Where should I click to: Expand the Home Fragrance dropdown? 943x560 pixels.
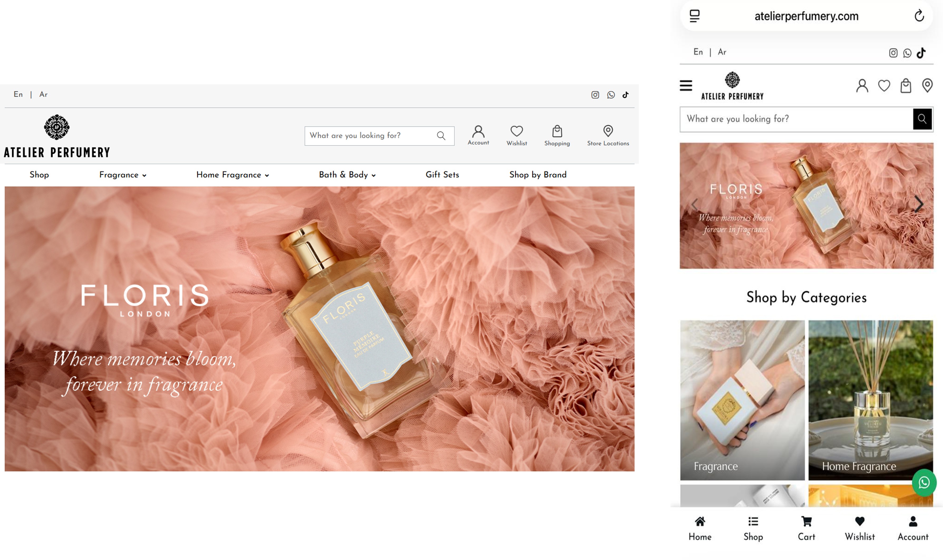(x=232, y=175)
